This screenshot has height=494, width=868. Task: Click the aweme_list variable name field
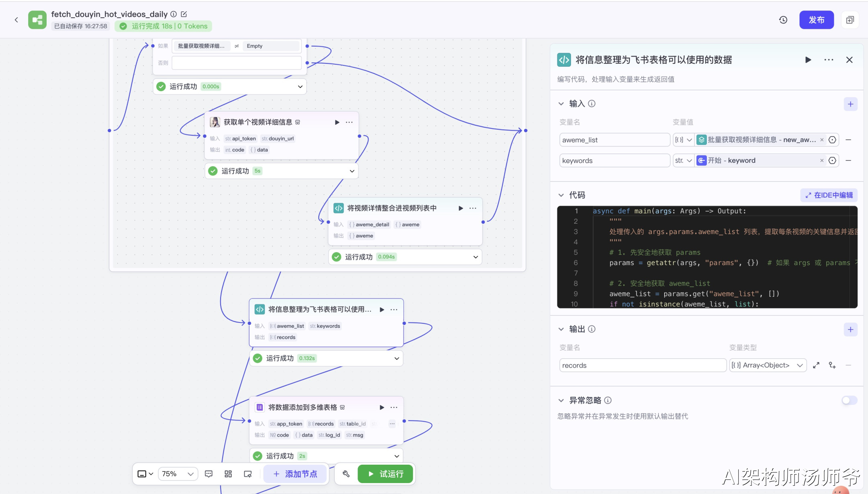[614, 140]
